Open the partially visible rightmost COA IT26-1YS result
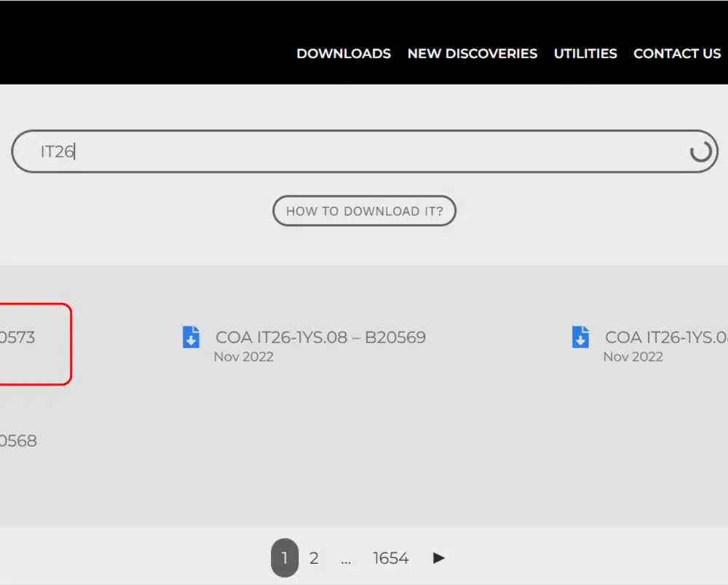 coord(665,337)
